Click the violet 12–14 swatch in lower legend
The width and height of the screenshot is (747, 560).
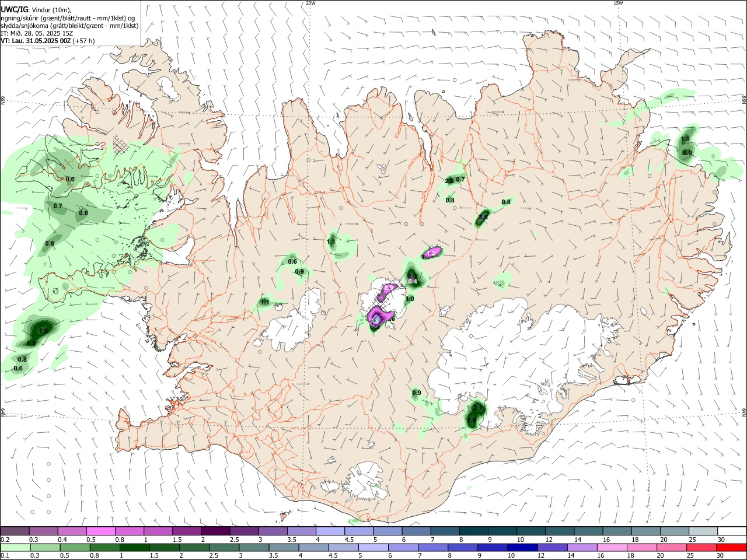551,548
